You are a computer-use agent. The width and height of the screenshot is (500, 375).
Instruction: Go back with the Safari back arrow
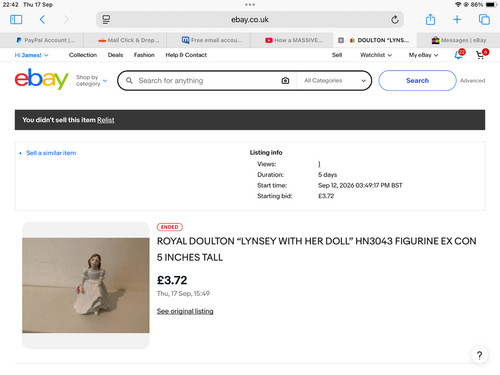[x=42, y=20]
